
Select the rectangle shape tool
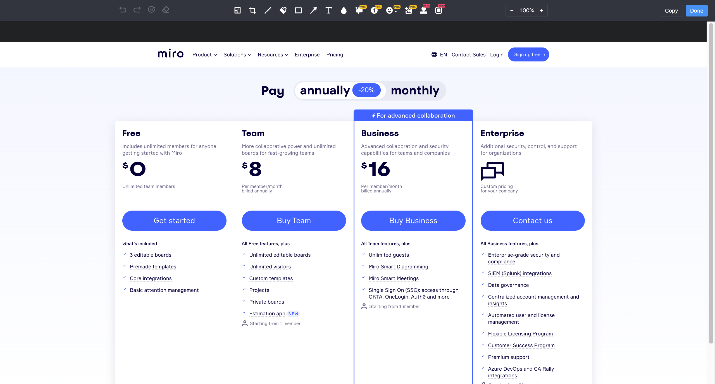point(298,10)
